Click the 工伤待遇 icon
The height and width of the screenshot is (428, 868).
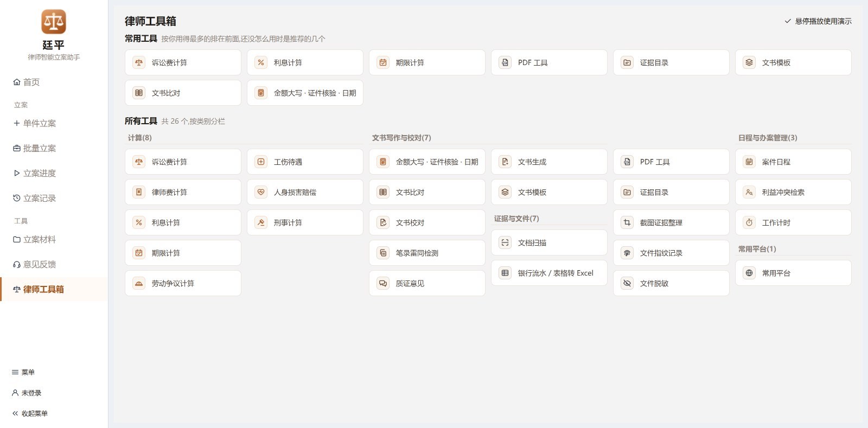pyautogui.click(x=261, y=162)
